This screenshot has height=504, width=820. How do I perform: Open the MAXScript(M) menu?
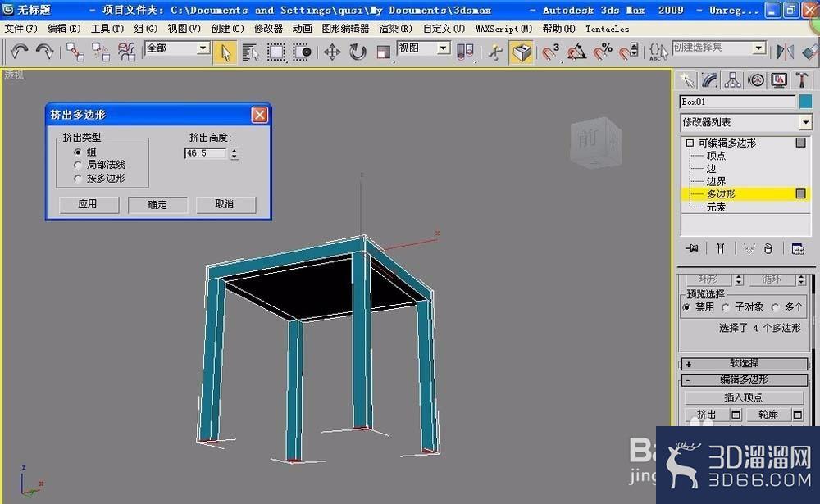point(503,29)
